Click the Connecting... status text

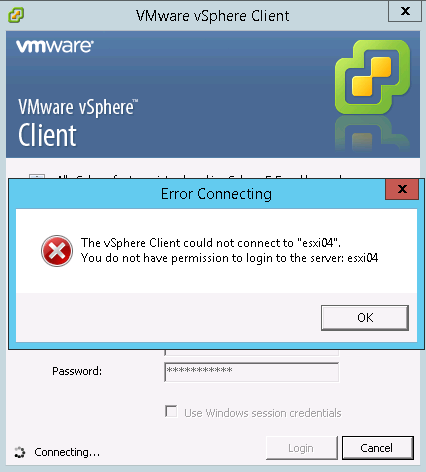67,452
